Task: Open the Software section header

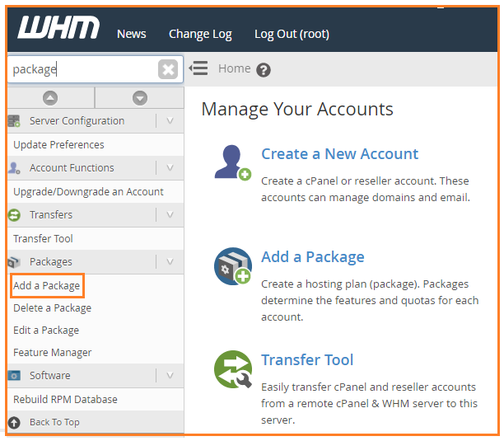Action: pyautogui.click(x=49, y=375)
